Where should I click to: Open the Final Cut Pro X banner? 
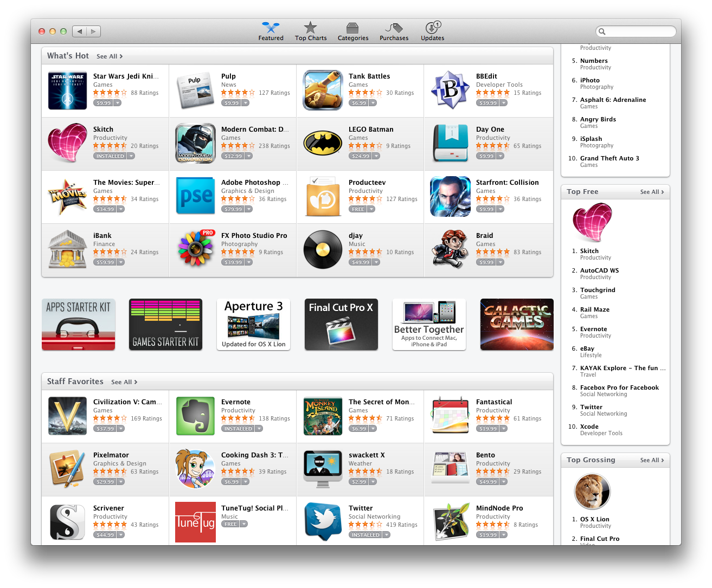(341, 324)
